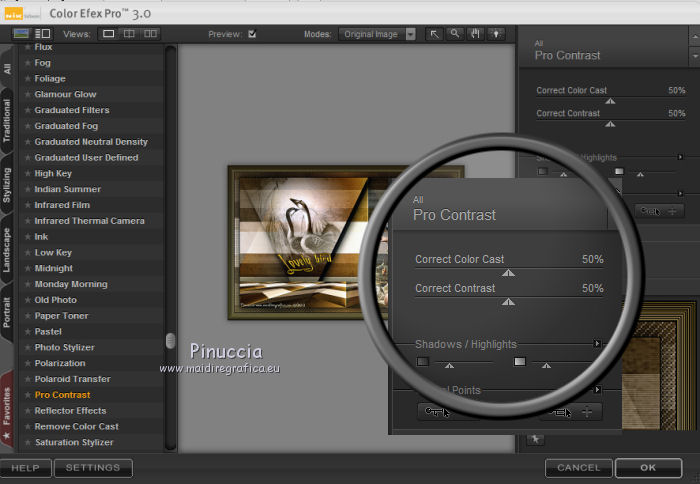Viewport: 700px width, 484px height.
Task: Toggle favorite star next to Pastel
Action: coord(28,332)
